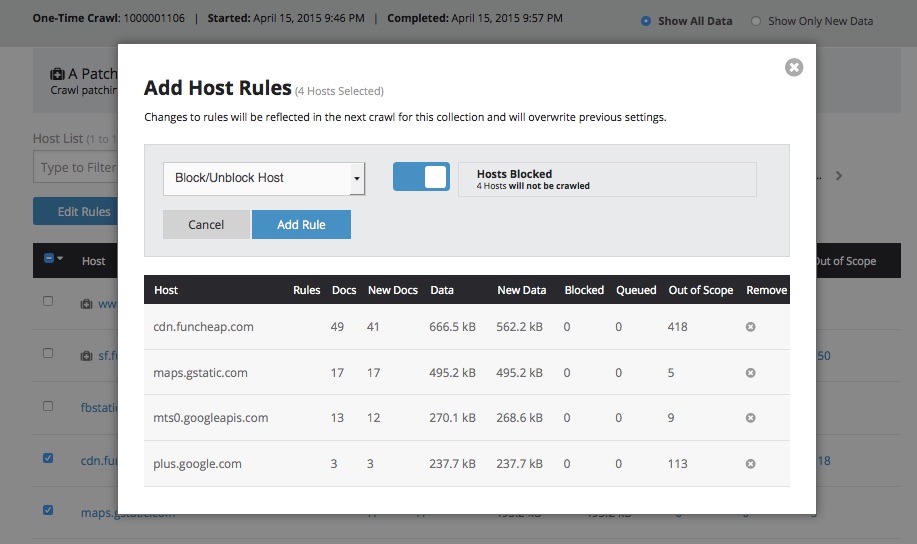Open the select-all checkbox dropdown arrow

(x=60, y=259)
